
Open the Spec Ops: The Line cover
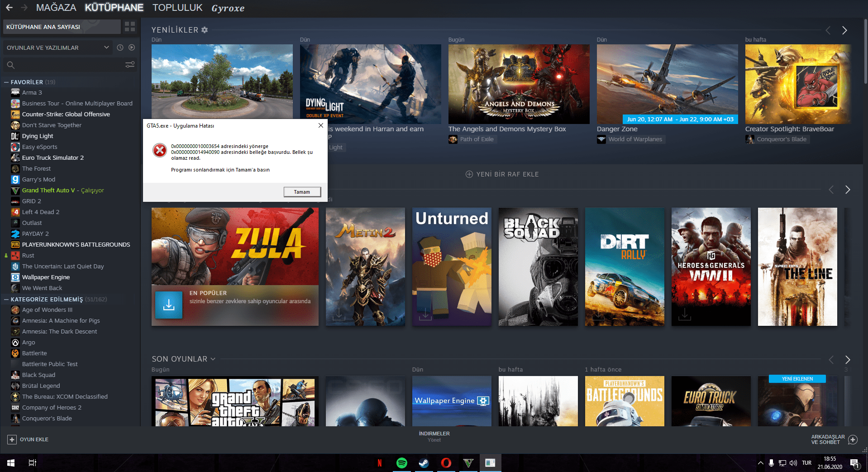tap(797, 267)
